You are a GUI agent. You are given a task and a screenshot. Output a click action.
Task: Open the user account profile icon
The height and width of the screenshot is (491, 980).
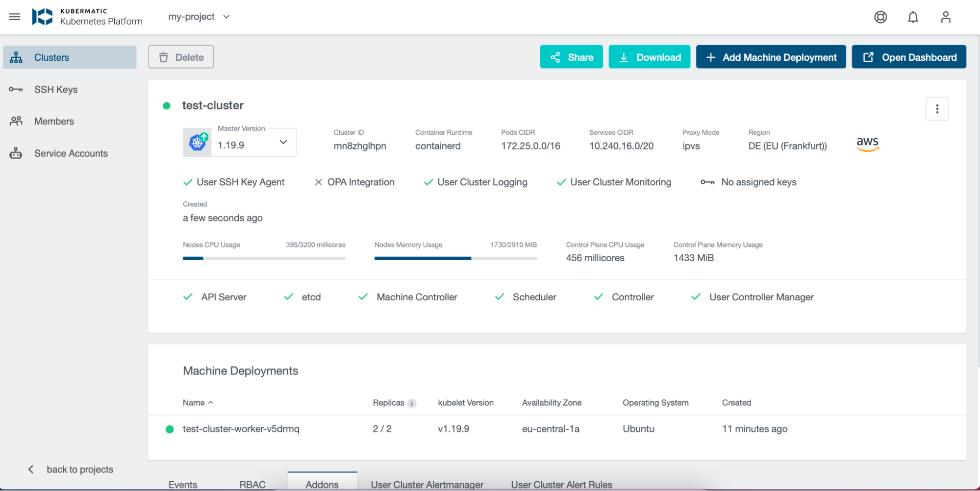(x=945, y=17)
